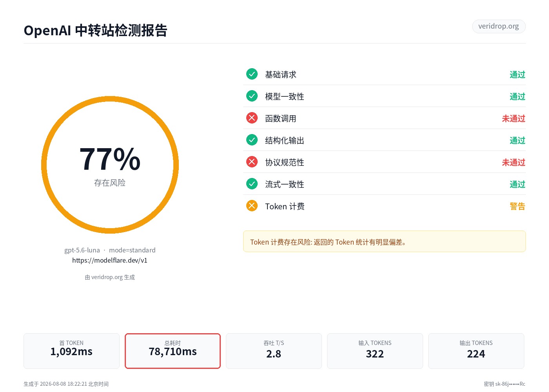Click the Token 计费存在风险 warning banner
The width and height of the screenshot is (549, 392).
click(384, 241)
